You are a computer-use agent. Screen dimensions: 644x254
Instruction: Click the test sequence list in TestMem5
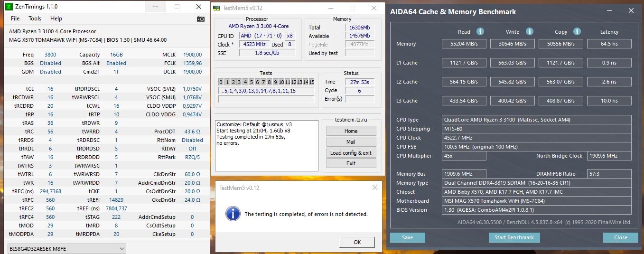coord(266,91)
